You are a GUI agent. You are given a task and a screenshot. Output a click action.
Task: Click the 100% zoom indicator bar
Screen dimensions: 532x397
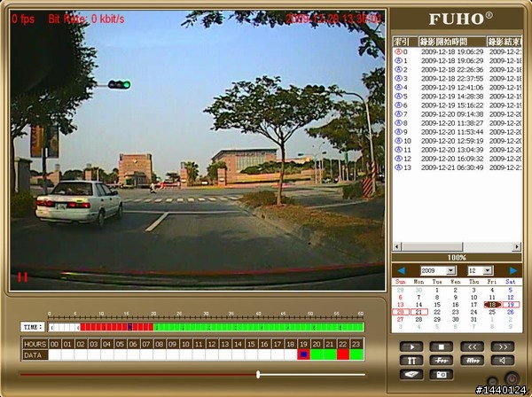(457, 257)
